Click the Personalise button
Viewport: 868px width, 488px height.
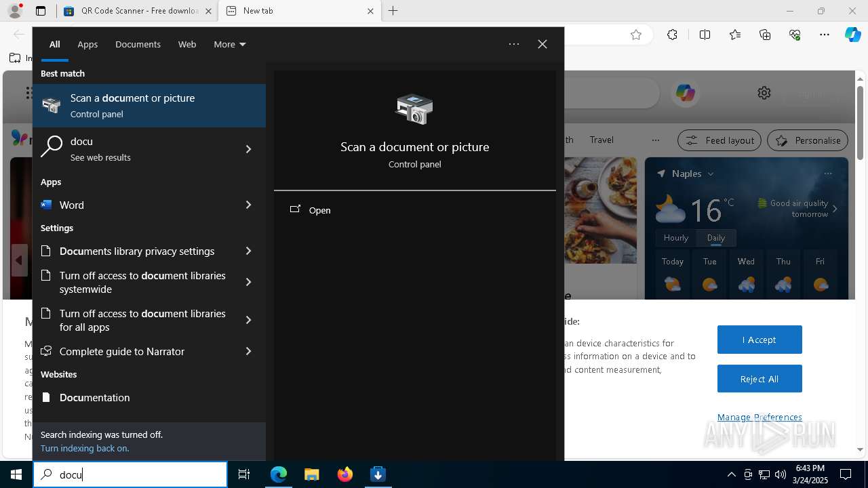[x=808, y=140]
